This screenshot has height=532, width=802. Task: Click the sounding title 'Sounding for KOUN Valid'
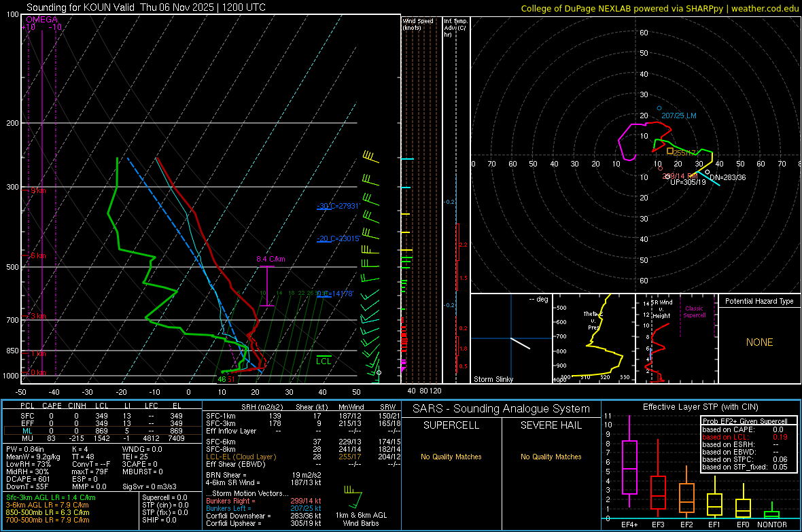(x=80, y=7)
